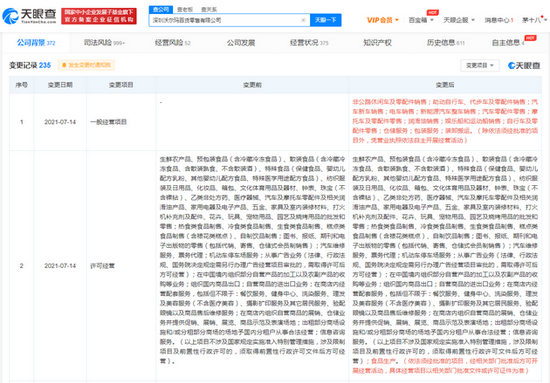
Task: Click into the company search input field
Action: 225,20
